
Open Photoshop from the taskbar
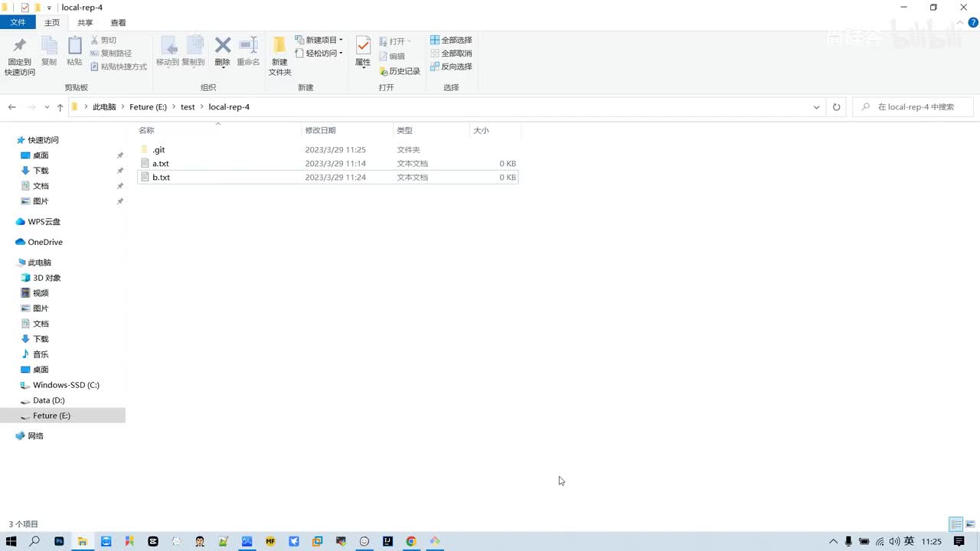(59, 541)
